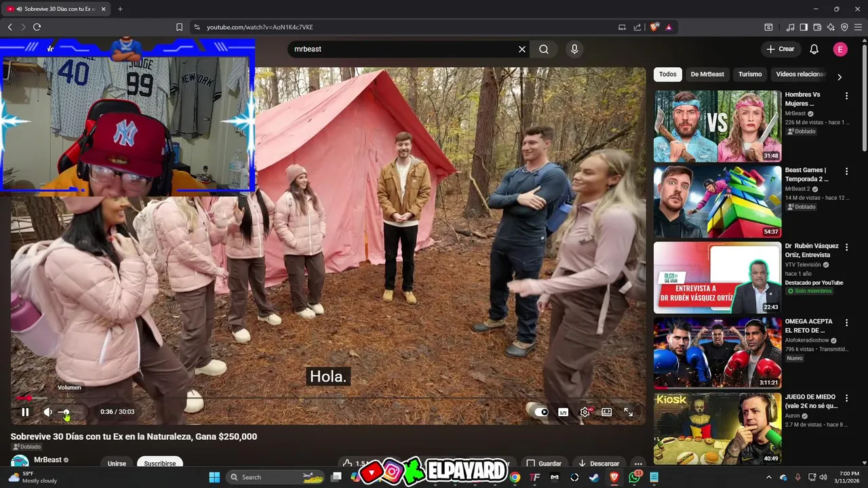This screenshot has height=488, width=868.
Task: Select the Videos relacionados chip
Action: (800, 75)
